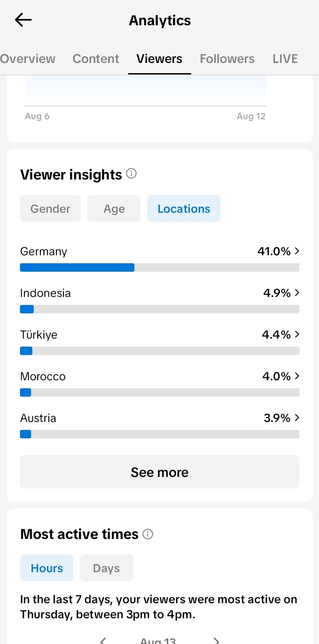The width and height of the screenshot is (319, 644).
Task: Click the Germany percentage bar
Action: (160, 267)
